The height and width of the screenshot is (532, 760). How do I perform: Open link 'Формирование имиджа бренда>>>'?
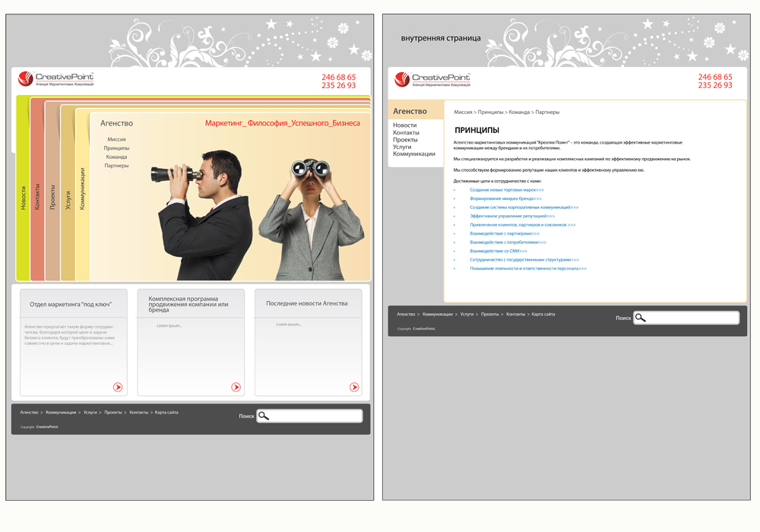coord(505,198)
